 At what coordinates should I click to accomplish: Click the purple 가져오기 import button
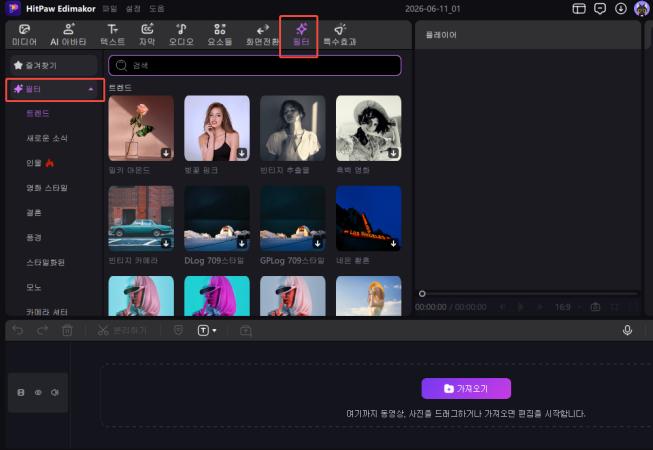(466, 388)
